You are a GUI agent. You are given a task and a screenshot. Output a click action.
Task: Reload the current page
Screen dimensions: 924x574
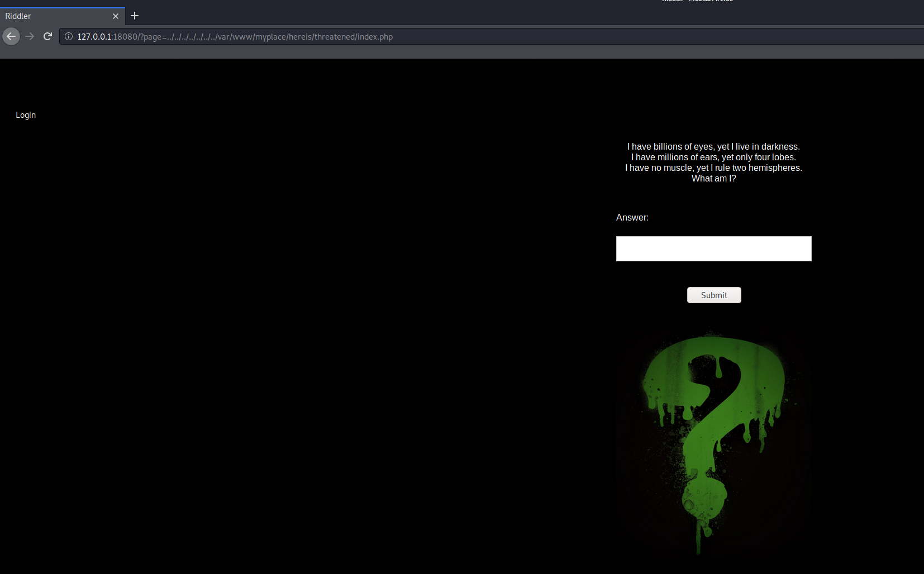[48, 36]
